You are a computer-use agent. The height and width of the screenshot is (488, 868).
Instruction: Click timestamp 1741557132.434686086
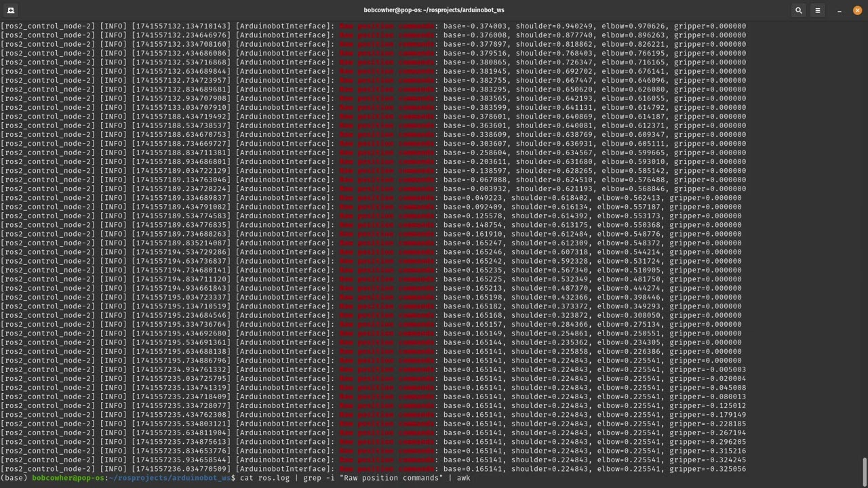click(181, 53)
